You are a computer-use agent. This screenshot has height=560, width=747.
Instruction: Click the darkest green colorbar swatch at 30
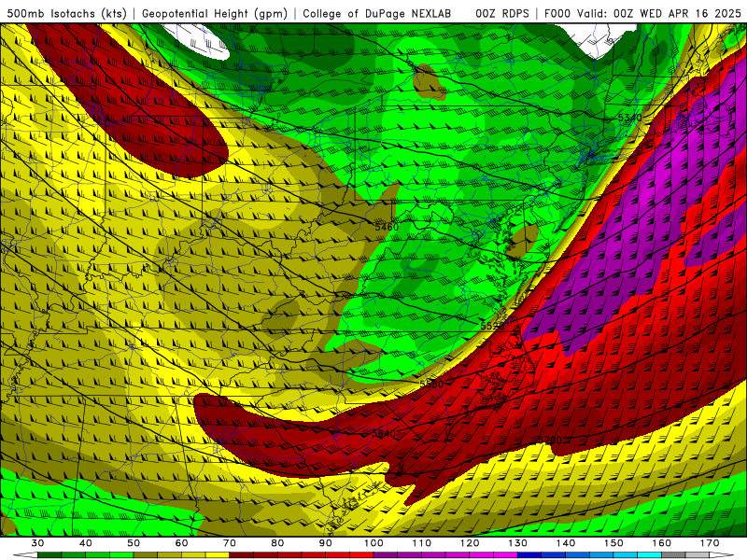(49, 555)
